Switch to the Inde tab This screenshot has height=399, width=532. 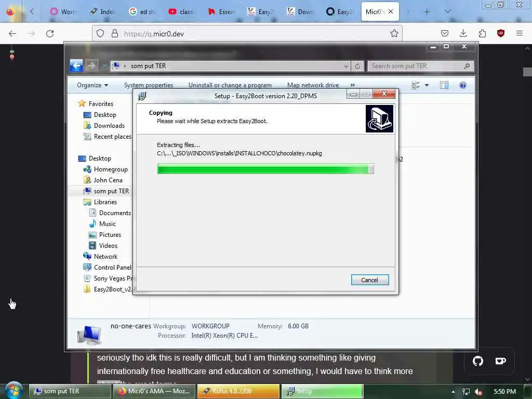click(102, 12)
